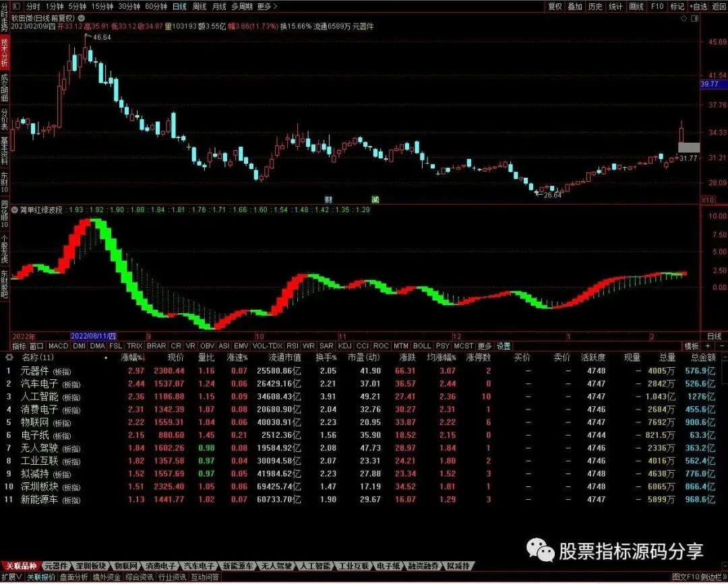Add stock via +自选 button

point(699,7)
